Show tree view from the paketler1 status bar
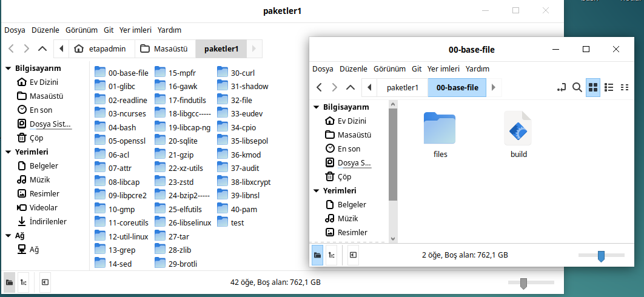 click(x=24, y=282)
